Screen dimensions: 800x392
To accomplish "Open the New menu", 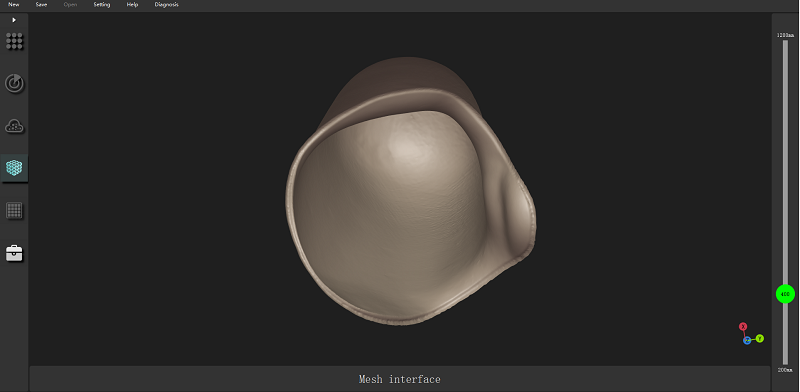I will (x=14, y=5).
